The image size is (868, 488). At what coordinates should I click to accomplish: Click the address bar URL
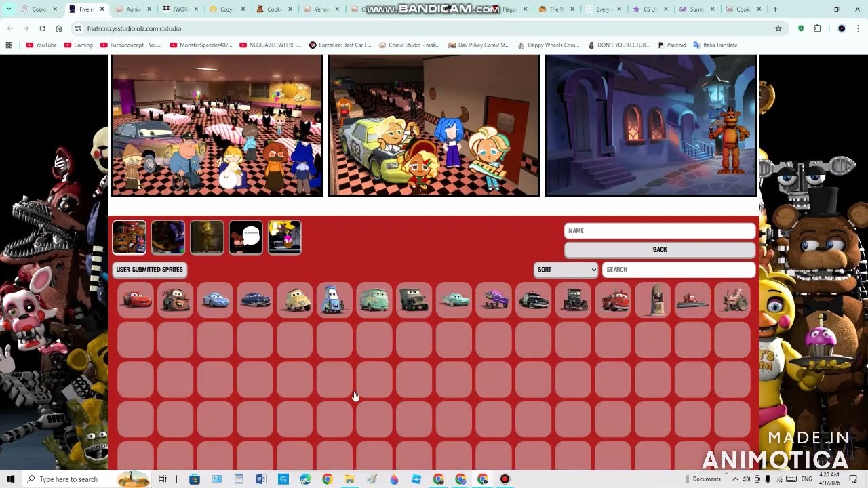[x=134, y=28]
